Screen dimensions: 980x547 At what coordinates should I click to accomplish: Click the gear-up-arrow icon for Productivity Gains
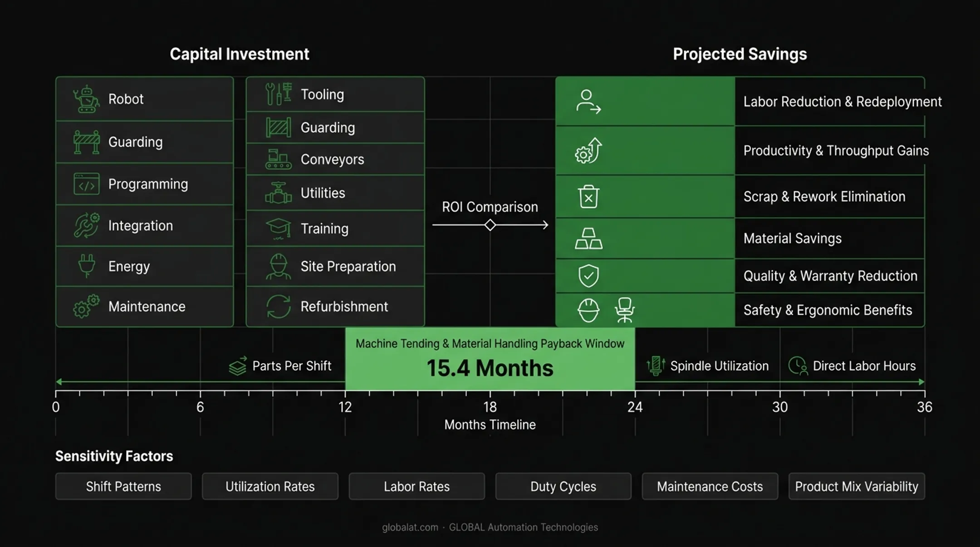point(588,151)
